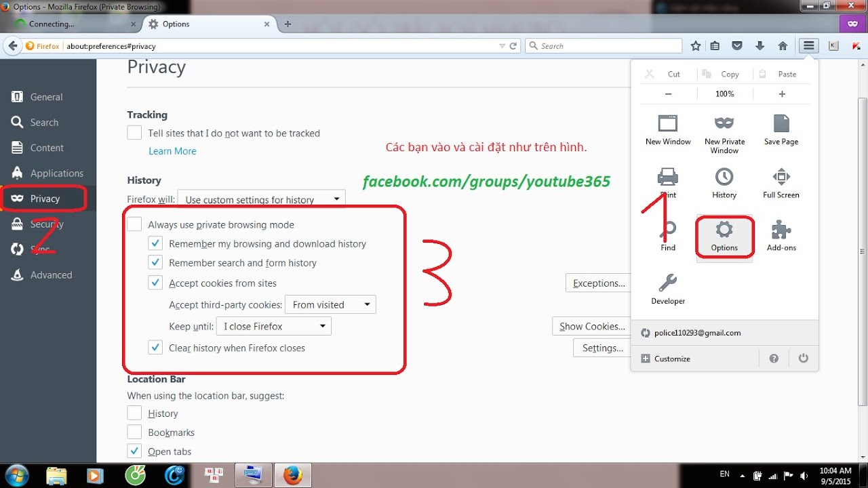Toggle Accept cookies from sites
Screen dimensions: 868x488
(x=155, y=283)
